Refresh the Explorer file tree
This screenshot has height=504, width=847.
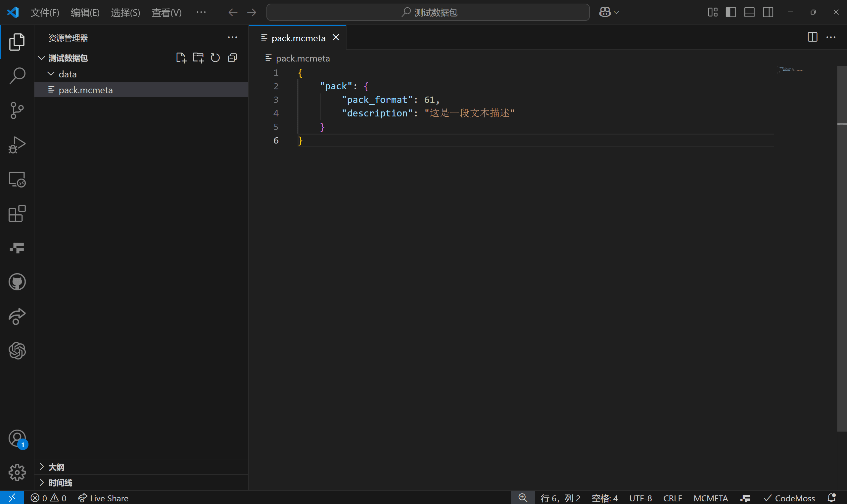[215, 58]
